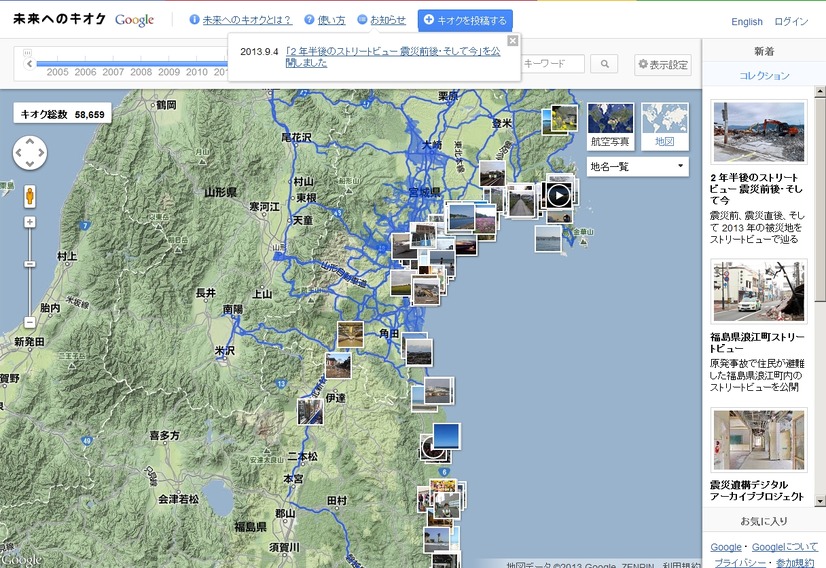Open the Googleについて footer link
The width and height of the screenshot is (826, 568).
click(x=784, y=547)
